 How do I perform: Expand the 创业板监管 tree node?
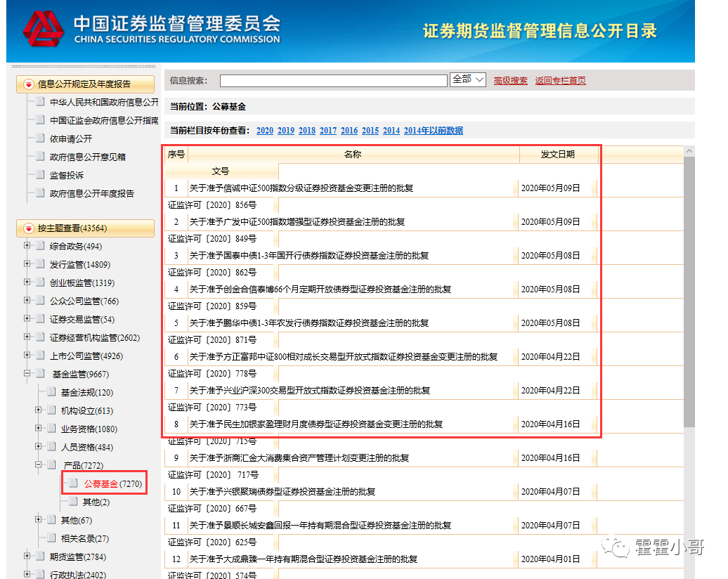(x=27, y=282)
